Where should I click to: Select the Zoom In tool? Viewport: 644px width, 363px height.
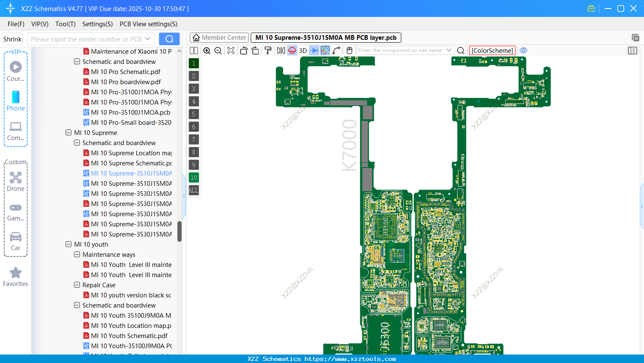[x=207, y=50]
